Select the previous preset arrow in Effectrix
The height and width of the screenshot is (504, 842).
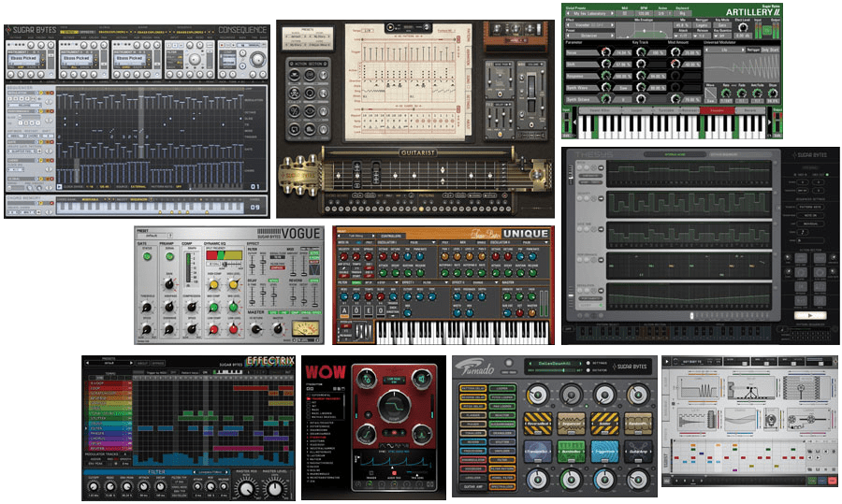88,364
